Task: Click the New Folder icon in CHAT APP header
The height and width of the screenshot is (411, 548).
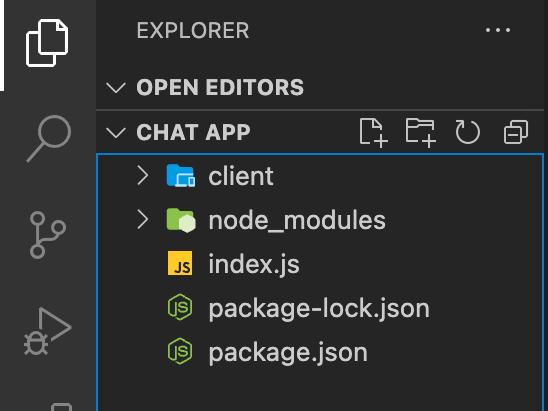Action: [x=420, y=133]
